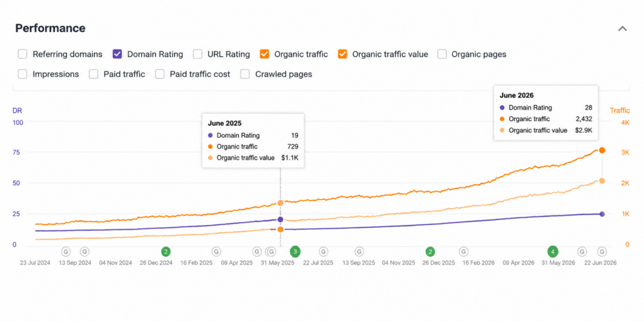Click the 'Performance' heading
Screen dimensions: 644x322
[x=50, y=28]
